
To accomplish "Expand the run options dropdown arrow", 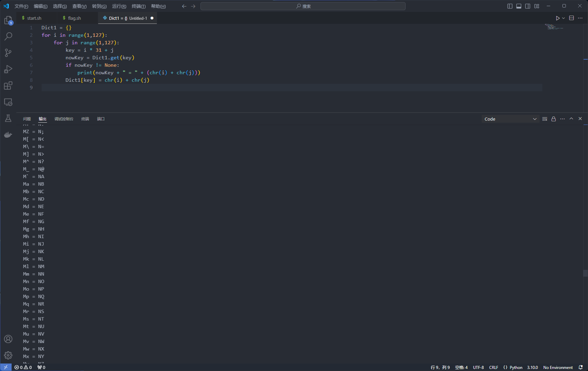I will point(563,18).
